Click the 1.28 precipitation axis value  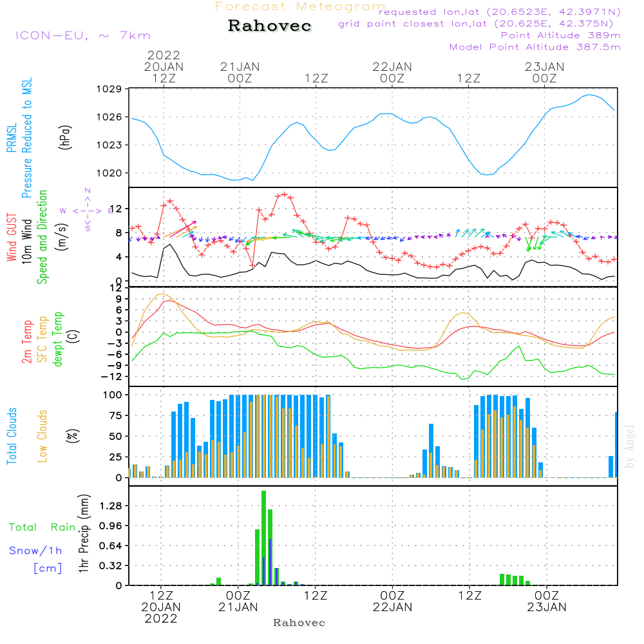[111, 506]
